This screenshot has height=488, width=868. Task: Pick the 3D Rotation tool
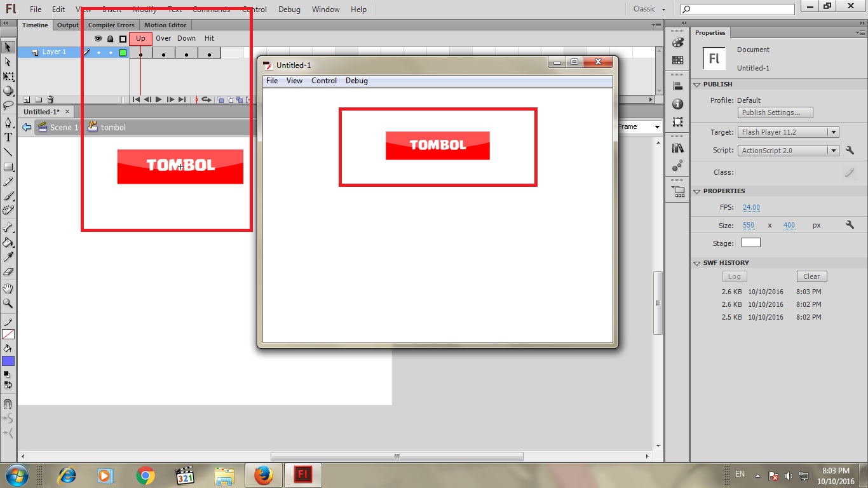click(x=8, y=91)
